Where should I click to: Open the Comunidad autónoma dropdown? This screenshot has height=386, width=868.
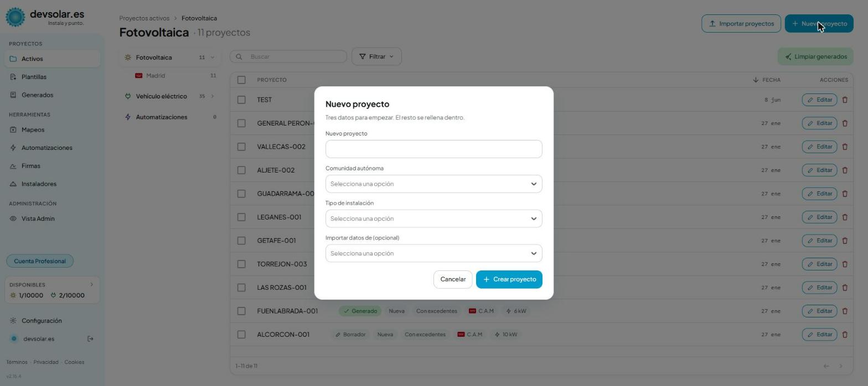click(434, 184)
